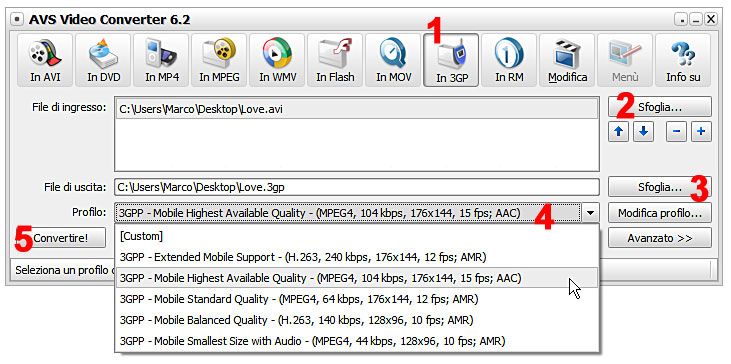Add input file with plus button
Viewport: 731px width, 364px height.
[x=701, y=132]
